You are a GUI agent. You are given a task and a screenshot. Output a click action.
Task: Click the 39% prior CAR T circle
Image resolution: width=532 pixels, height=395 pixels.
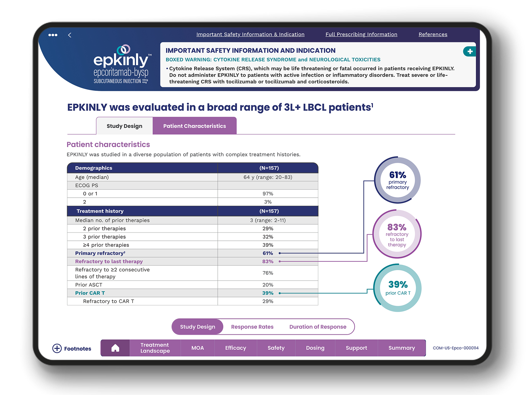pos(398,288)
